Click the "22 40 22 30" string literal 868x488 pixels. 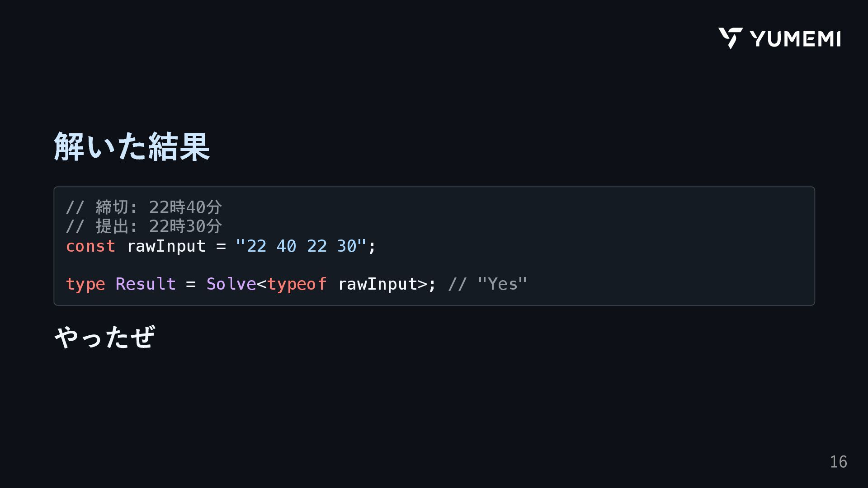[301, 246]
